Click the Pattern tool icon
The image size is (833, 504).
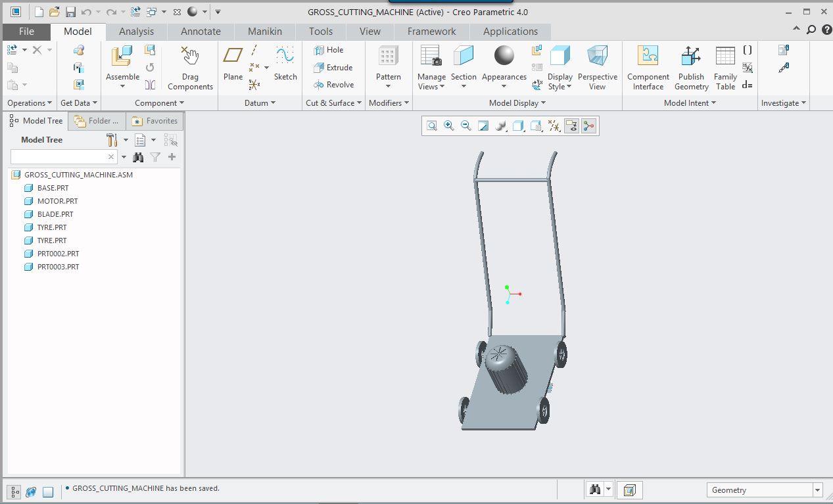coord(388,57)
